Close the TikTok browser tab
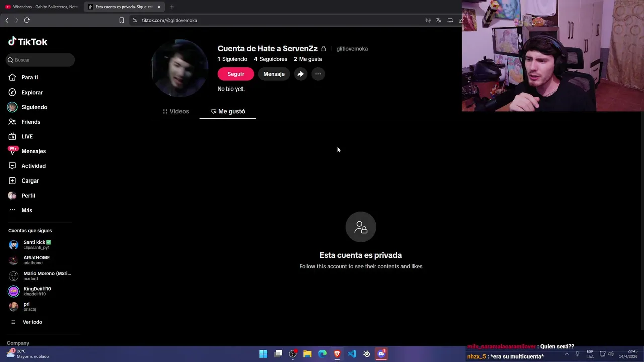Image resolution: width=644 pixels, height=362 pixels. pyautogui.click(x=159, y=7)
